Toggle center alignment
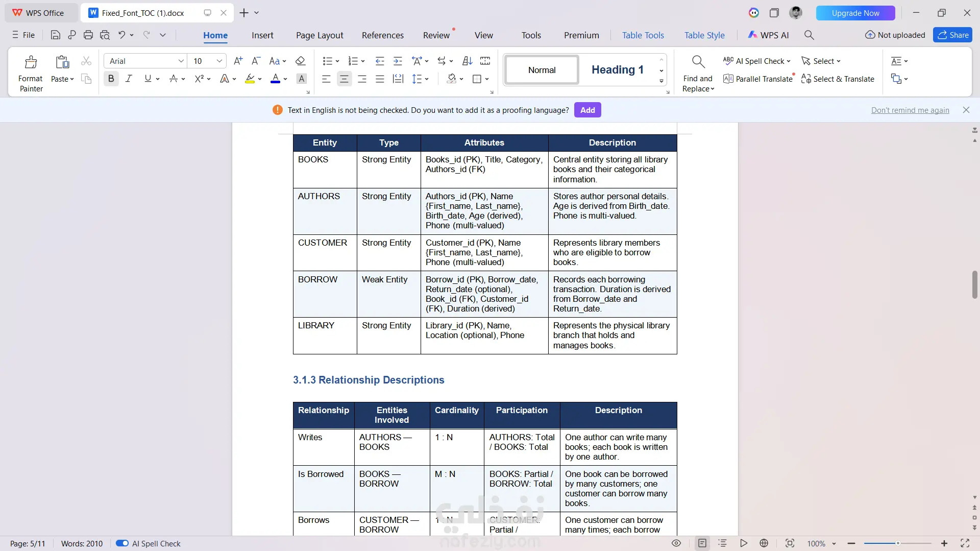Screen dimensions: 980x551 pyautogui.click(x=344, y=79)
